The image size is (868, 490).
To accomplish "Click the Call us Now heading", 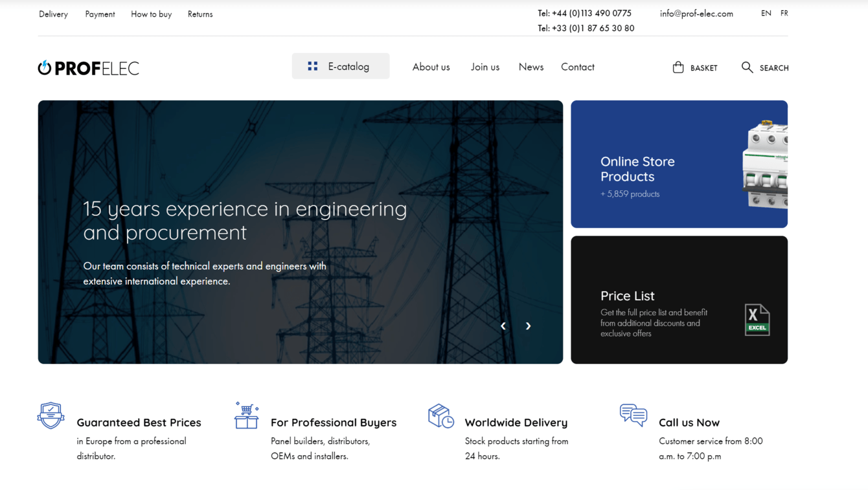I will pos(689,423).
